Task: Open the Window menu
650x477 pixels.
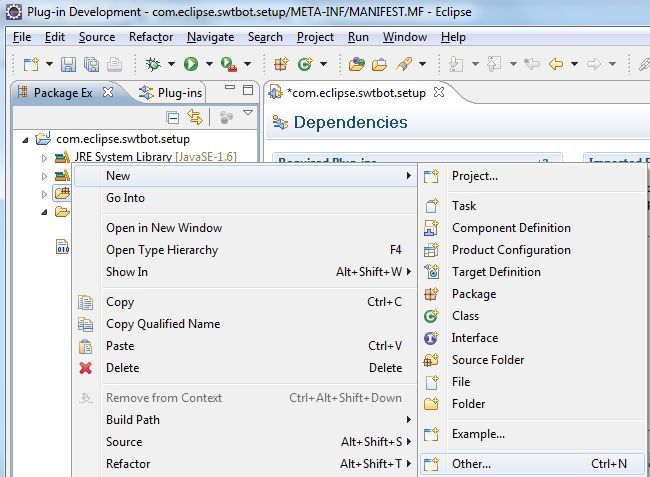Action: 405,37
